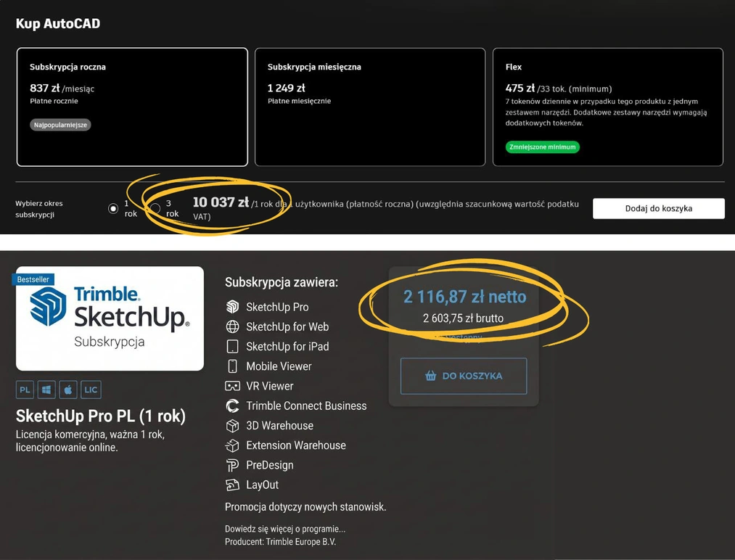Viewport: 735px width, 560px height.
Task: Open the Dowiedz się więcej o programie link
Action: pyautogui.click(x=285, y=529)
